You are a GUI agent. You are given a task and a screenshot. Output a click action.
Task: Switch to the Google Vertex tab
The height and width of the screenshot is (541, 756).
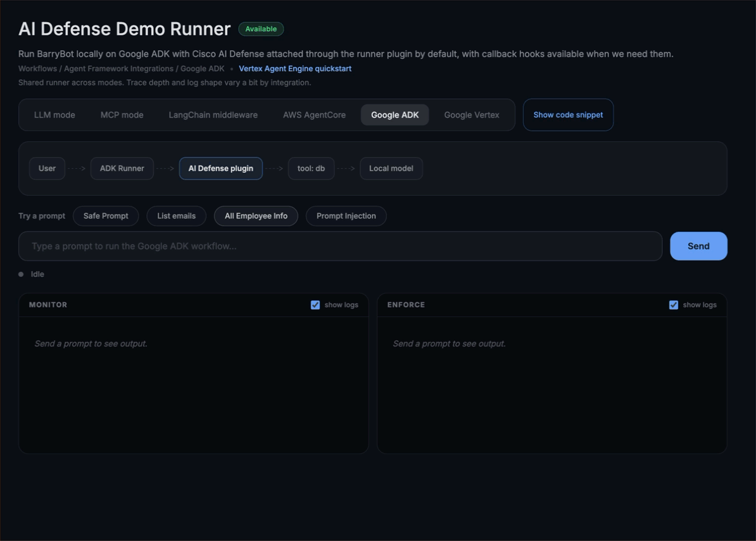click(472, 115)
